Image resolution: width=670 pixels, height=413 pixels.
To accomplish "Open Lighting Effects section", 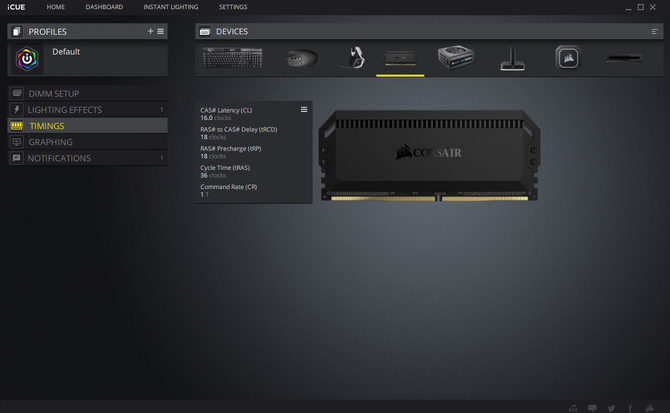I will pyautogui.click(x=88, y=110).
